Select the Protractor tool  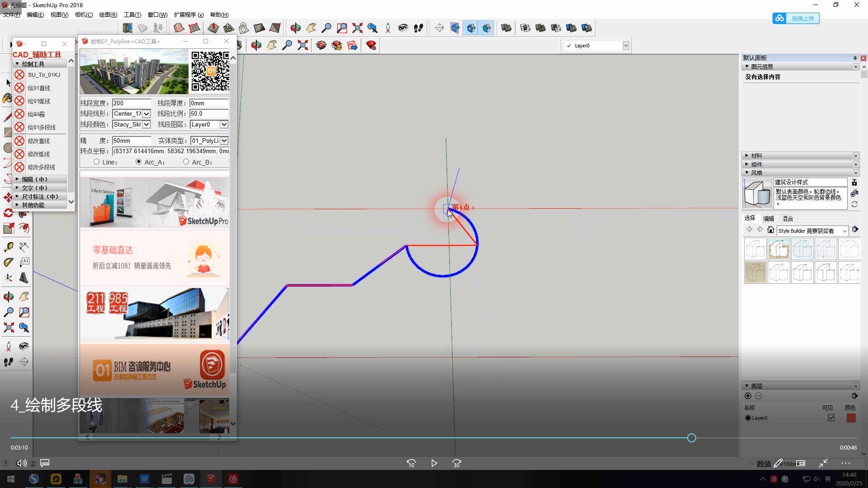point(8,262)
